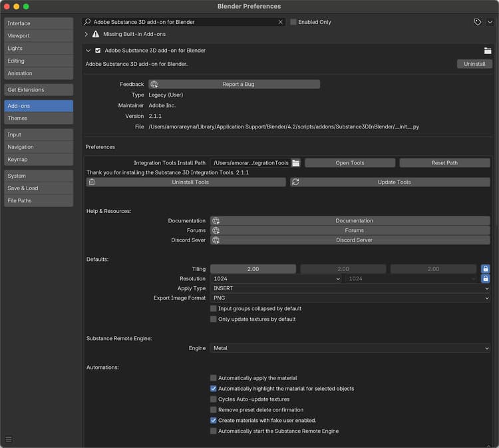
Task: Open the hamburger preferences menu icon
Action: (9, 439)
